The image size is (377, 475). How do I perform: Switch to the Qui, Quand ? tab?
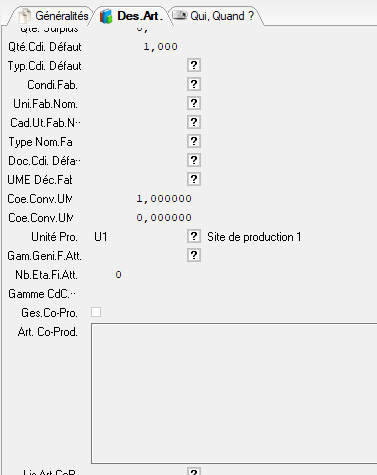pos(215,16)
